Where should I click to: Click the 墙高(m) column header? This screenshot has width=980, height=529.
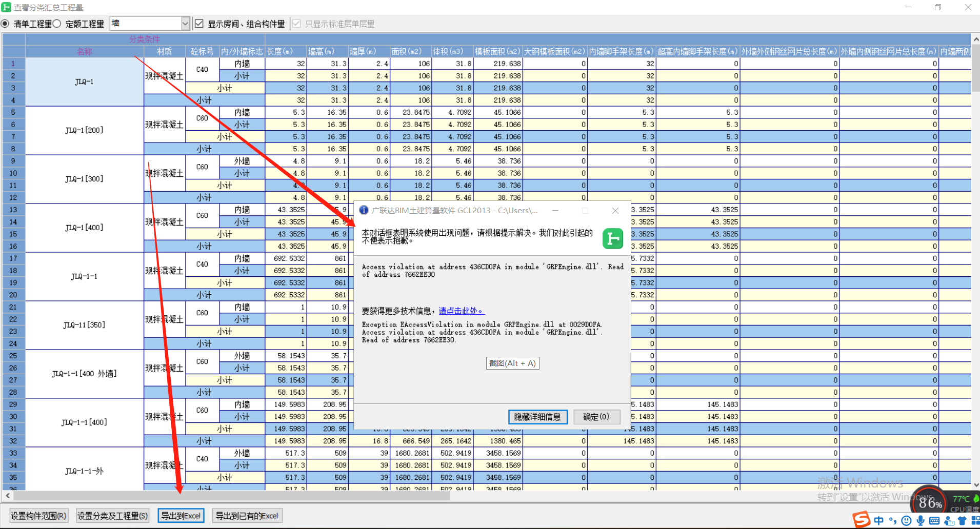[x=327, y=51]
